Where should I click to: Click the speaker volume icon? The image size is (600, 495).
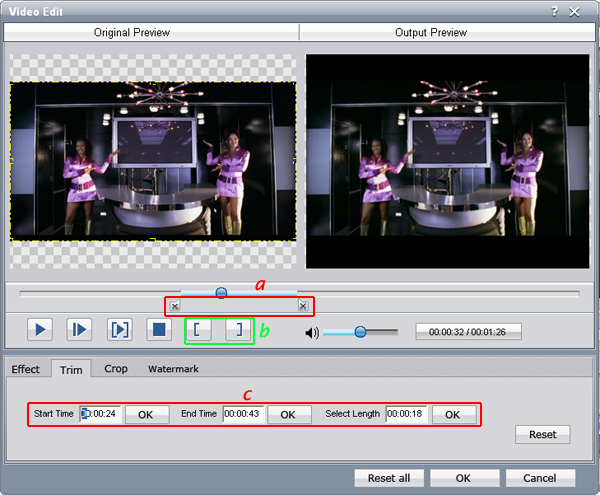click(x=312, y=332)
